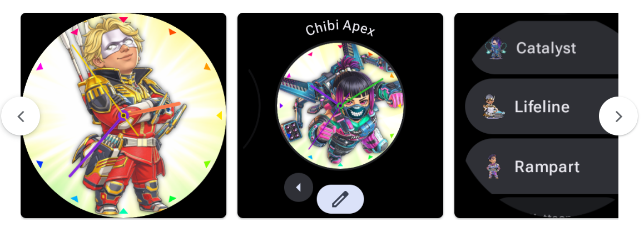
Task: Click the Chibi Apex watch face title
Action: [340, 29]
